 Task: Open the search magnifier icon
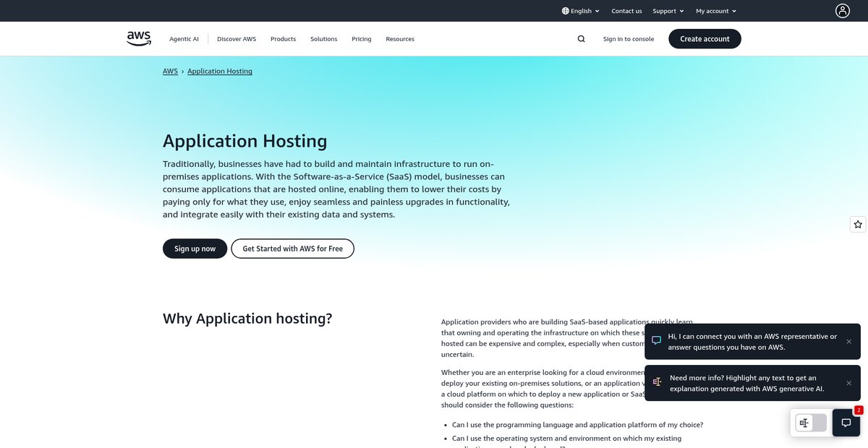click(582, 39)
